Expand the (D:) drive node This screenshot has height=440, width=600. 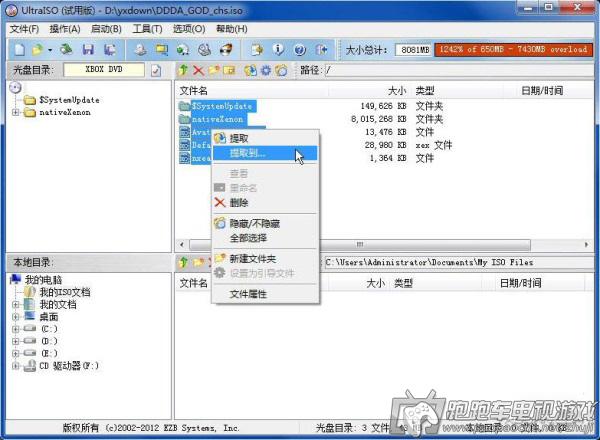[15, 341]
